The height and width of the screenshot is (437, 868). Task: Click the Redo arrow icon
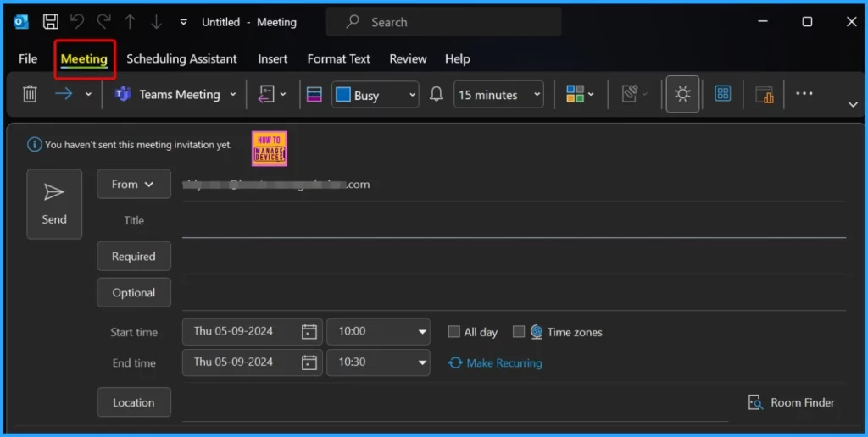pyautogui.click(x=103, y=21)
